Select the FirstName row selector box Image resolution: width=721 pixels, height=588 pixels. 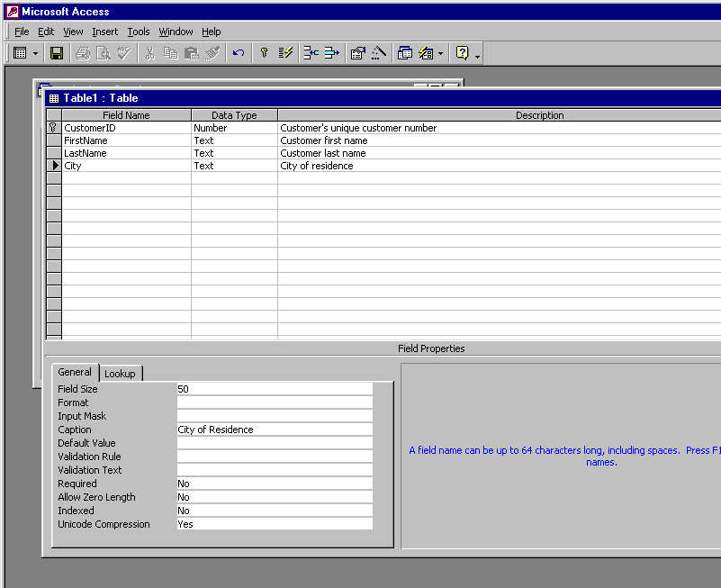[x=54, y=140]
